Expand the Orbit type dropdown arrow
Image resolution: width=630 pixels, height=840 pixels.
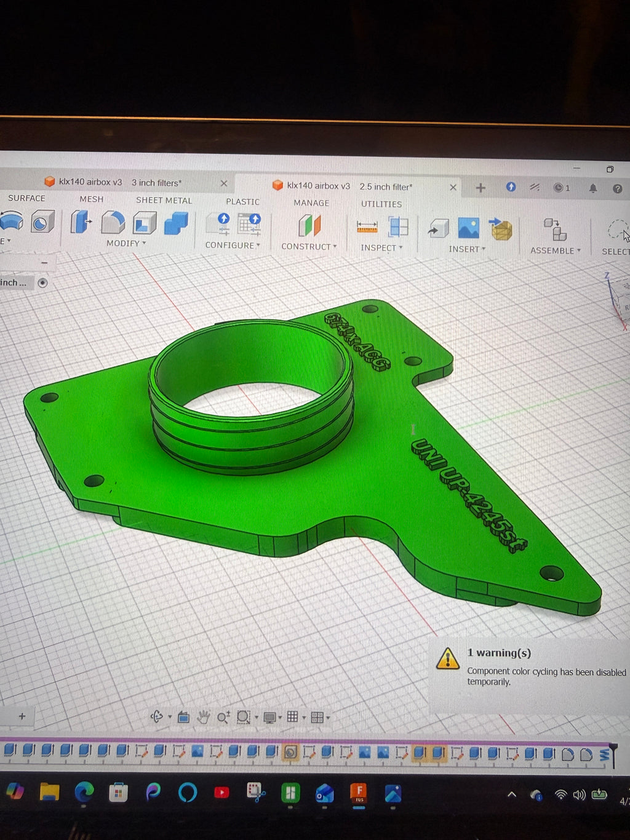click(170, 717)
